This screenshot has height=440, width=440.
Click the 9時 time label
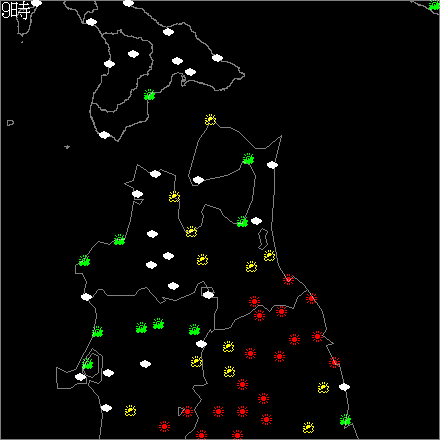click(16, 11)
